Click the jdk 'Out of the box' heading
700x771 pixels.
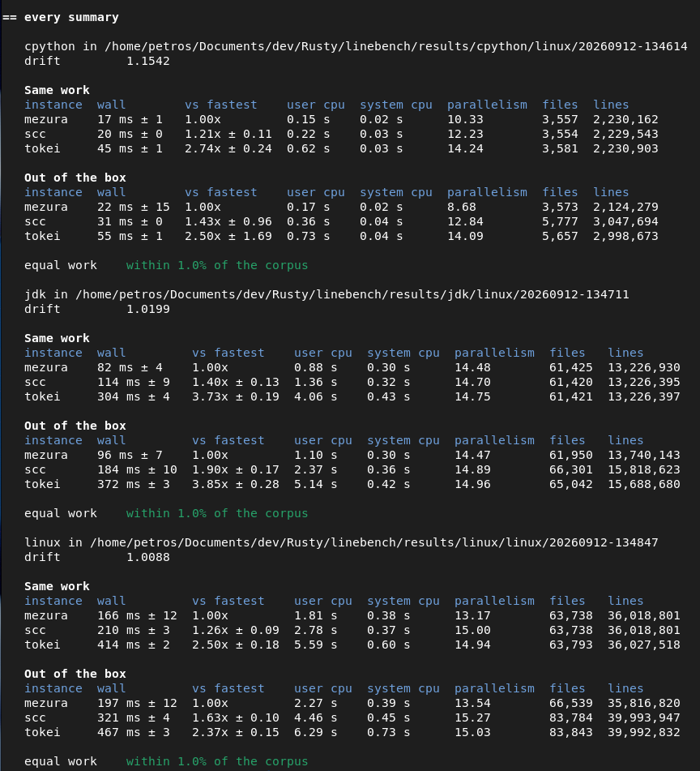[75, 426]
